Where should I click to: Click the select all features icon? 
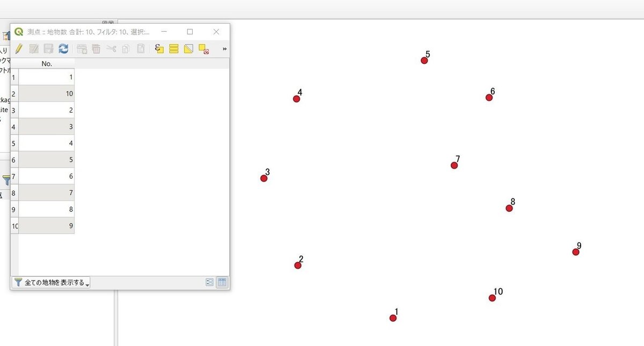click(174, 49)
